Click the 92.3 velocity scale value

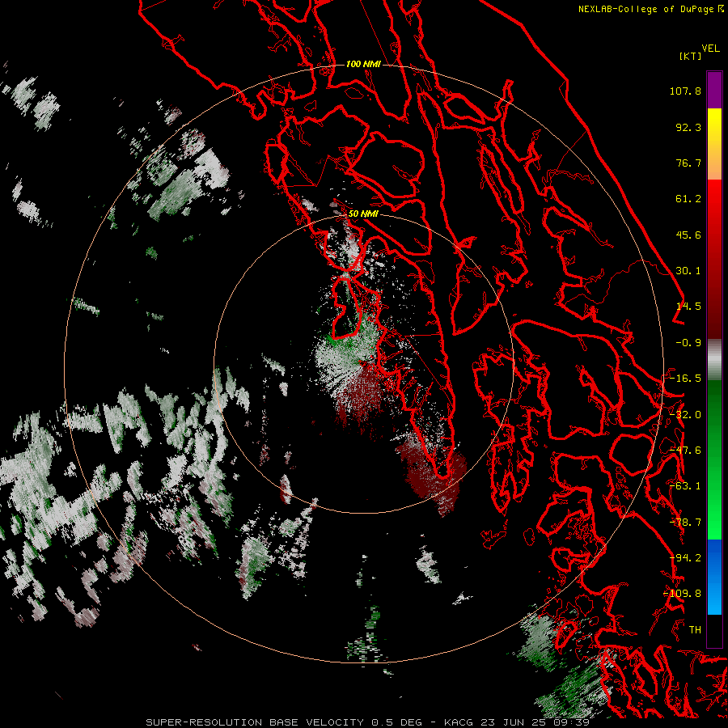tap(688, 127)
